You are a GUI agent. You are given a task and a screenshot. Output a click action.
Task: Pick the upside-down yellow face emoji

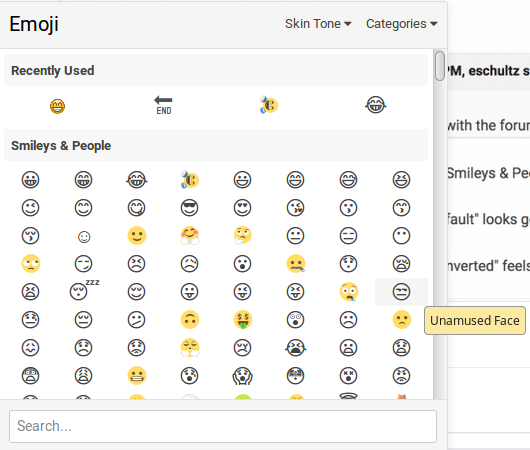pyautogui.click(x=190, y=320)
